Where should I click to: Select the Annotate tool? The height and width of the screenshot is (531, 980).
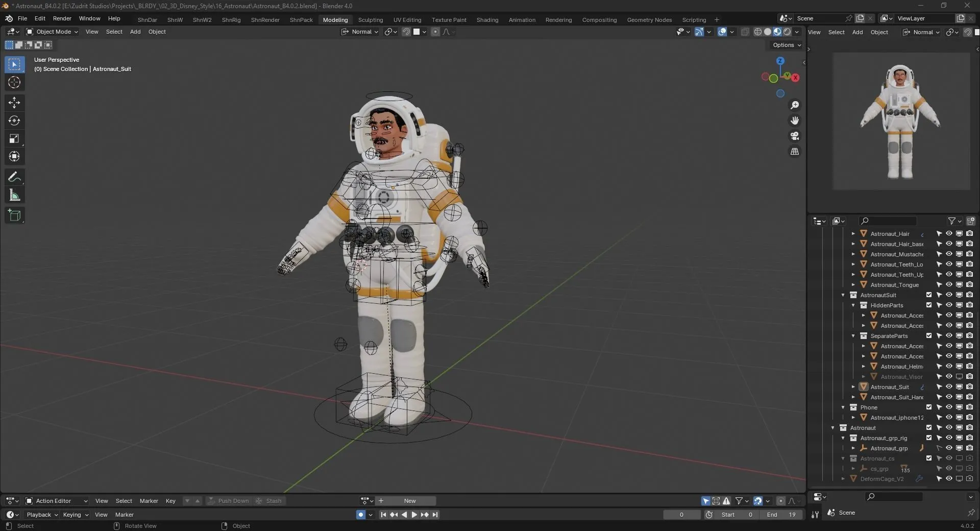point(14,177)
